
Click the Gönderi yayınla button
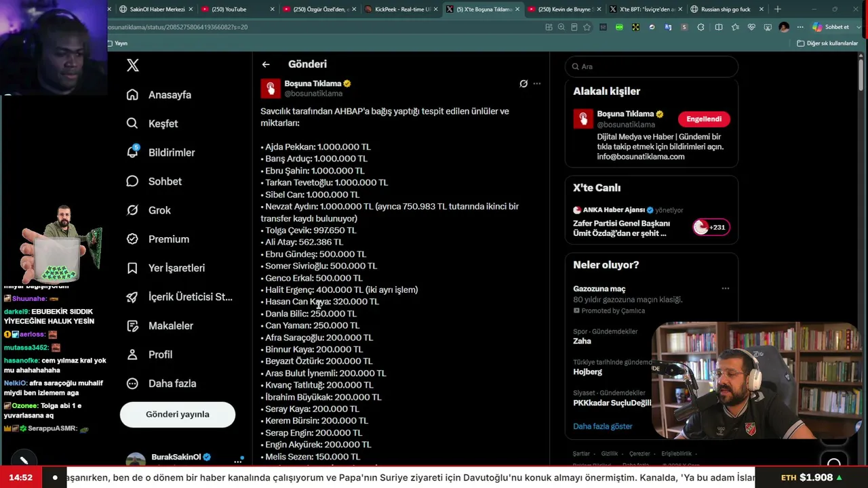(x=178, y=414)
